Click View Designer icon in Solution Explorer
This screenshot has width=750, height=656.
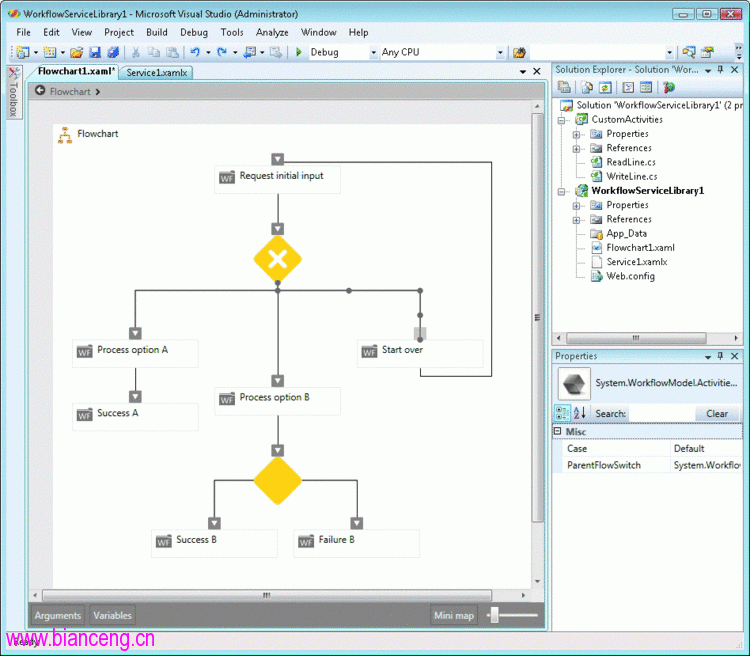[x=646, y=88]
